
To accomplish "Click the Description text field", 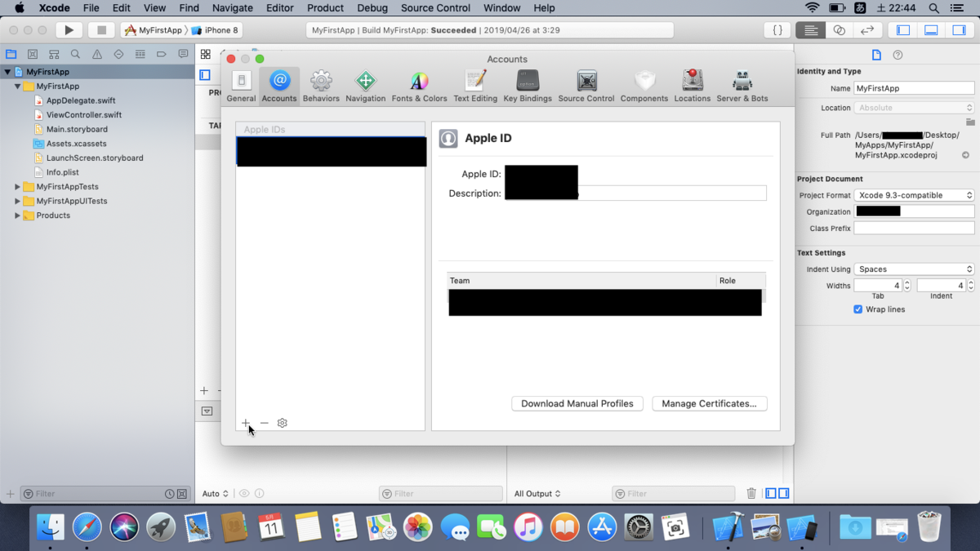I will click(x=635, y=193).
